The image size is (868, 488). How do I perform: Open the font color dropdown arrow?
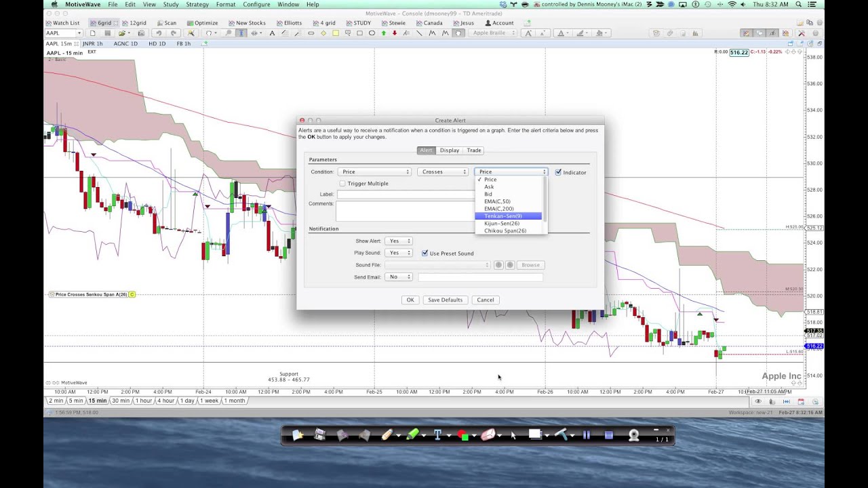click(568, 33)
